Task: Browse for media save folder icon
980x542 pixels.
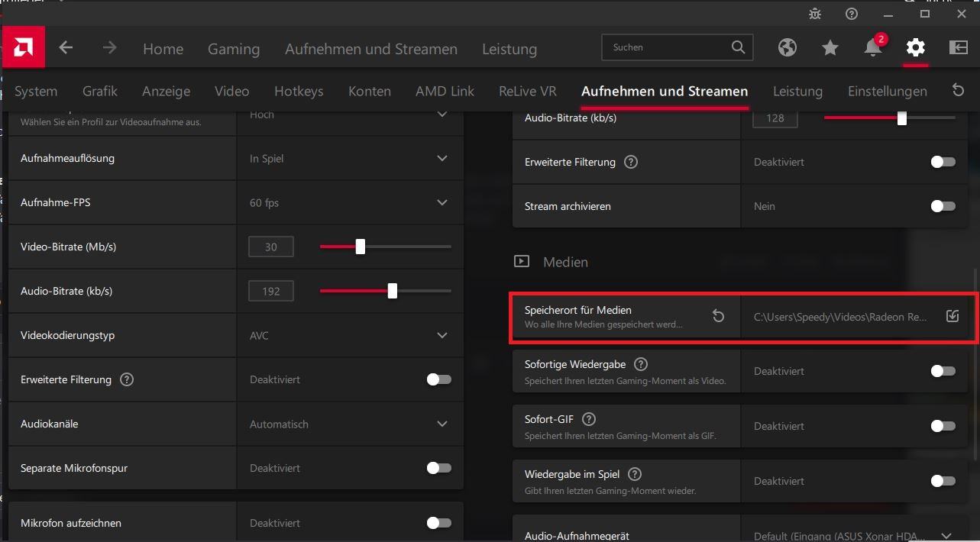Action: (952, 316)
